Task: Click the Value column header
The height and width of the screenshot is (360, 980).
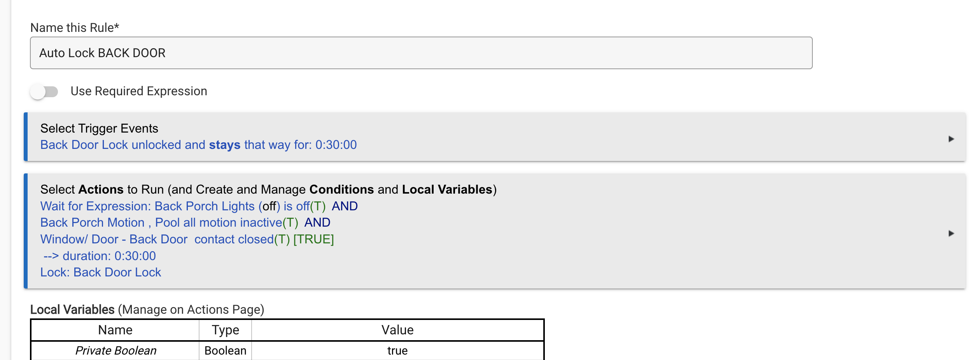Action: pos(397,330)
